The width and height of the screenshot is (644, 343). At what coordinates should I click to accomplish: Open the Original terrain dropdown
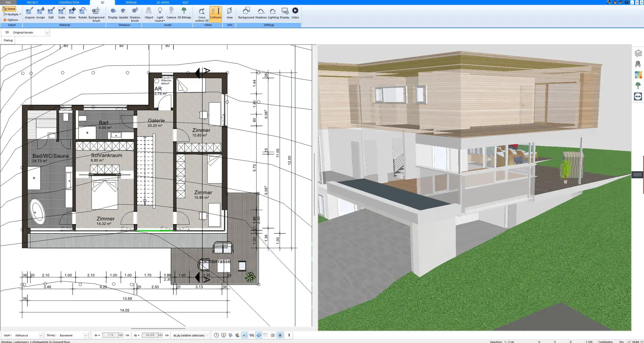47,32
